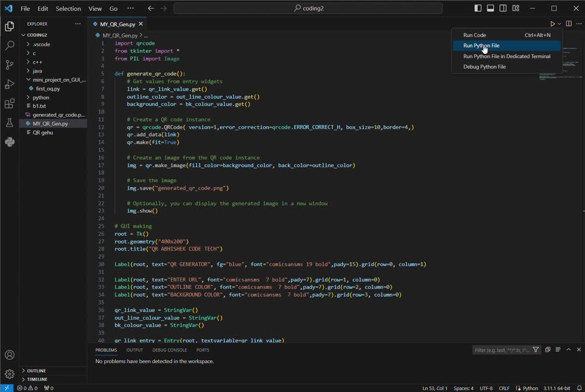
Task: Toggle the Secondary Side Bar visibility
Action: (503, 8)
